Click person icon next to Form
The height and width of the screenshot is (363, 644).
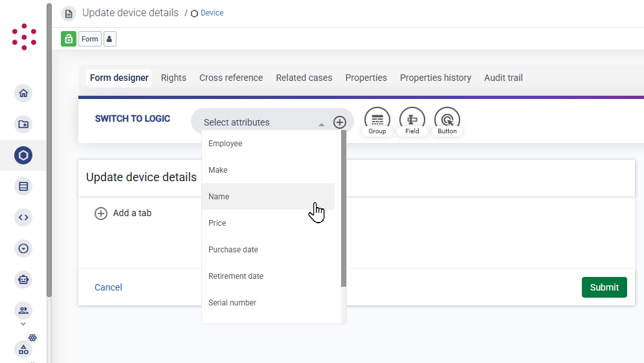(x=109, y=39)
